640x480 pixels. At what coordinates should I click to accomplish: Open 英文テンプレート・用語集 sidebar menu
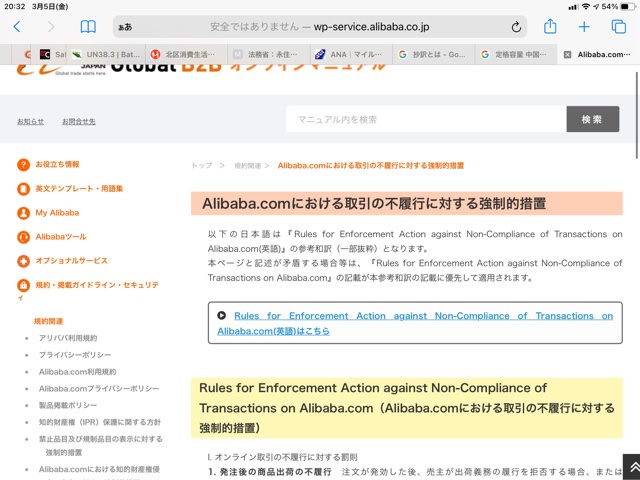(79, 189)
